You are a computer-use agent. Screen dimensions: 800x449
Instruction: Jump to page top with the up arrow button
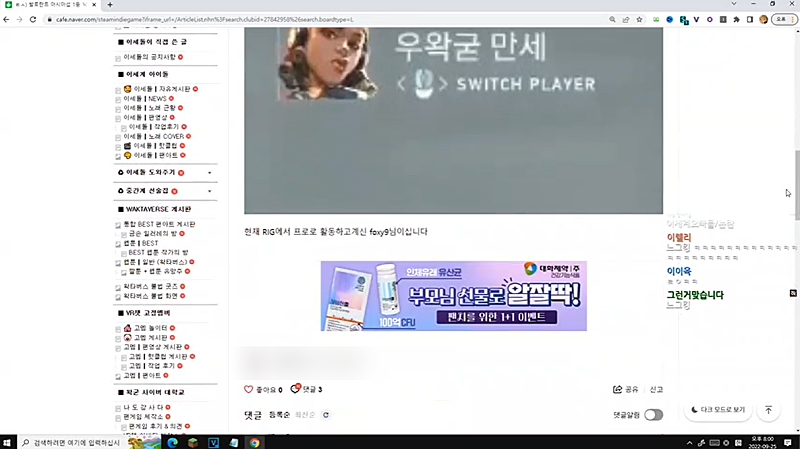point(768,410)
